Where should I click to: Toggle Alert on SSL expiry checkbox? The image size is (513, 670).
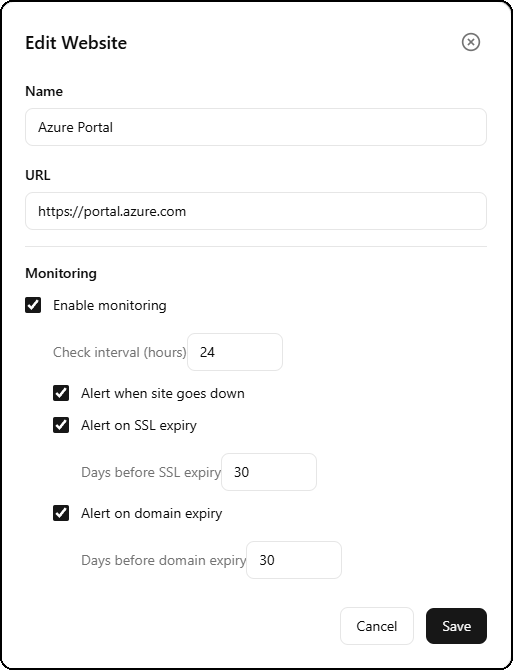61,425
